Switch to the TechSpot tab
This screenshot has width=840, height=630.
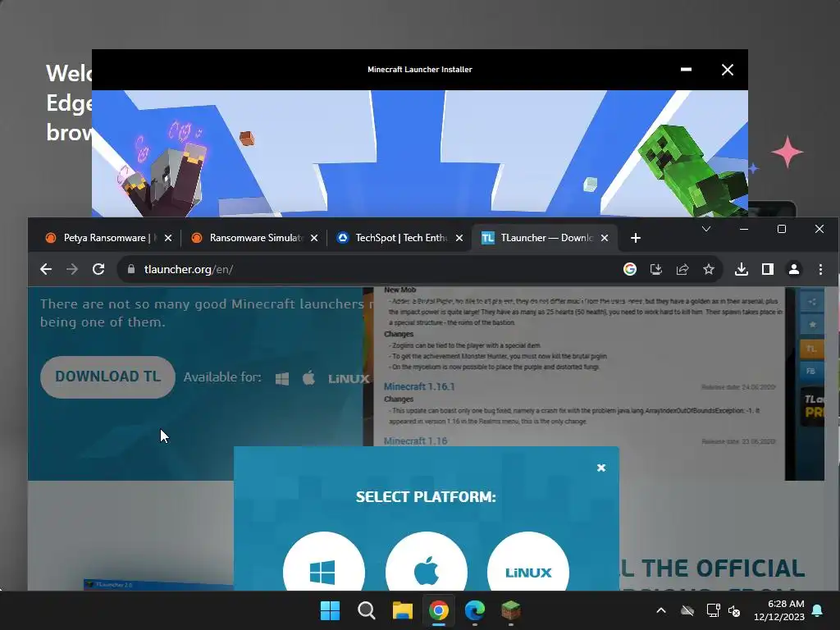click(x=399, y=238)
